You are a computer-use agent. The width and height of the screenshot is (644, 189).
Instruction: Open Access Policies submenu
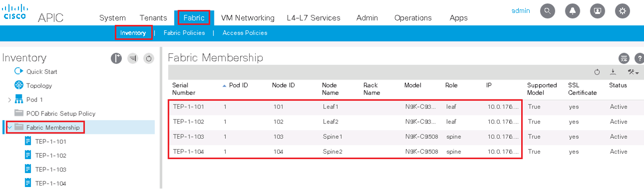coord(245,33)
